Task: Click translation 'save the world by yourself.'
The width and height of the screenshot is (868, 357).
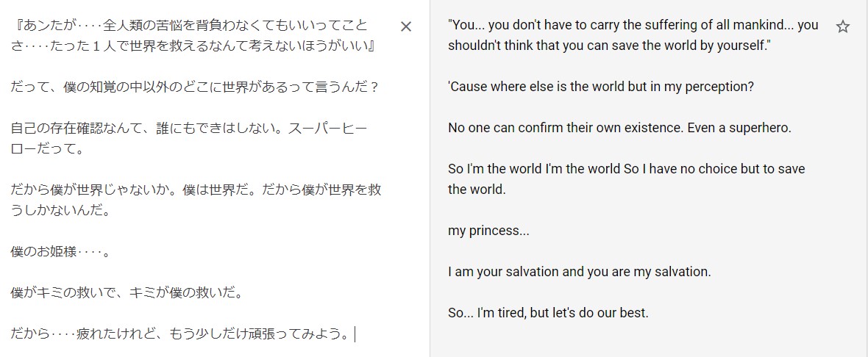Action: point(610,46)
